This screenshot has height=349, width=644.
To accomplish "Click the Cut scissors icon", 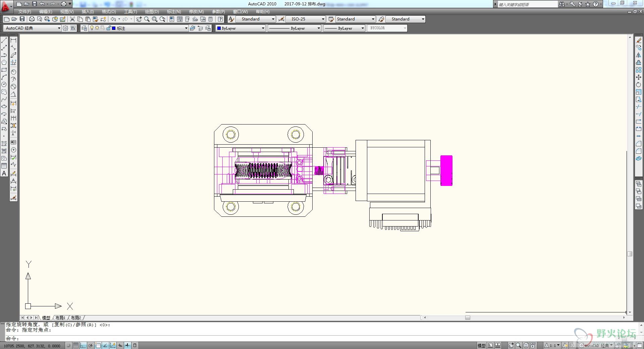I will [x=72, y=19].
